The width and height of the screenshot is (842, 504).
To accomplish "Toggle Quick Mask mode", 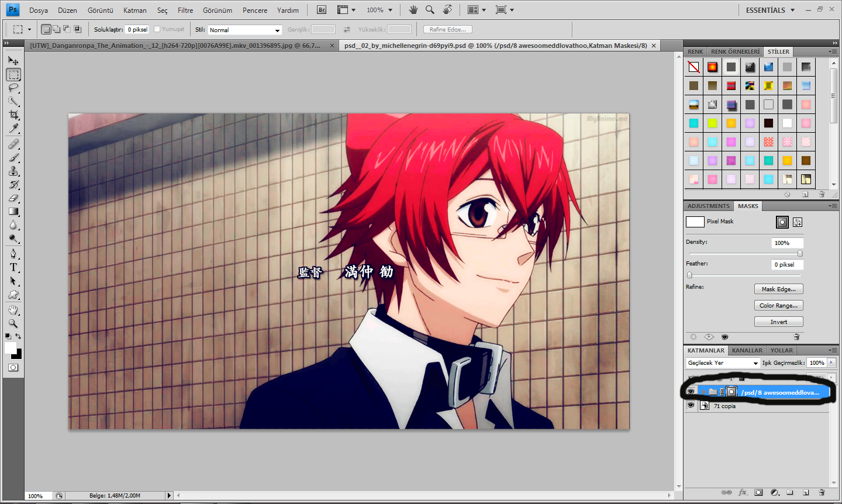I will 13,367.
